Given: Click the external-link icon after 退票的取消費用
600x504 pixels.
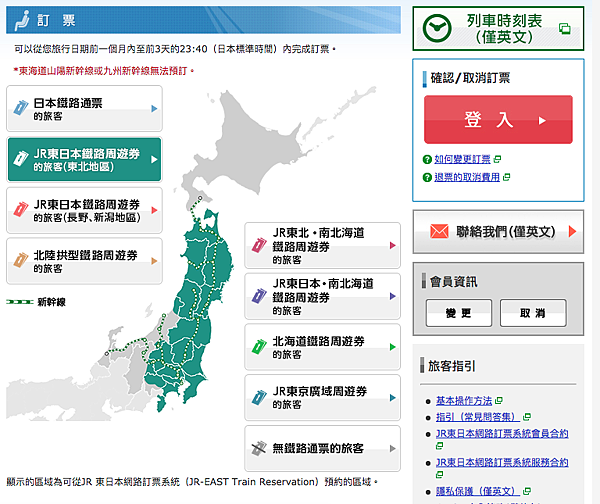Looking at the screenshot, I should (x=506, y=177).
